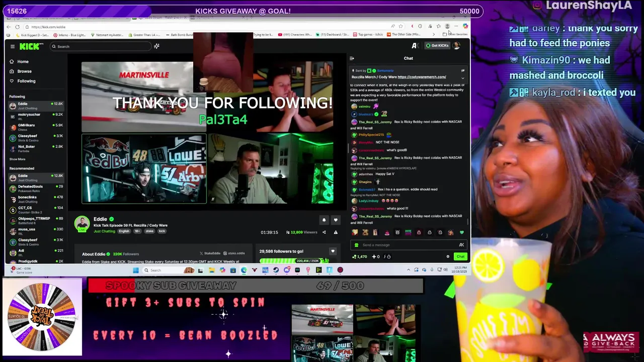The width and height of the screenshot is (644, 362).
Task: Click the StakeEddie X social link
Action: click(210, 253)
